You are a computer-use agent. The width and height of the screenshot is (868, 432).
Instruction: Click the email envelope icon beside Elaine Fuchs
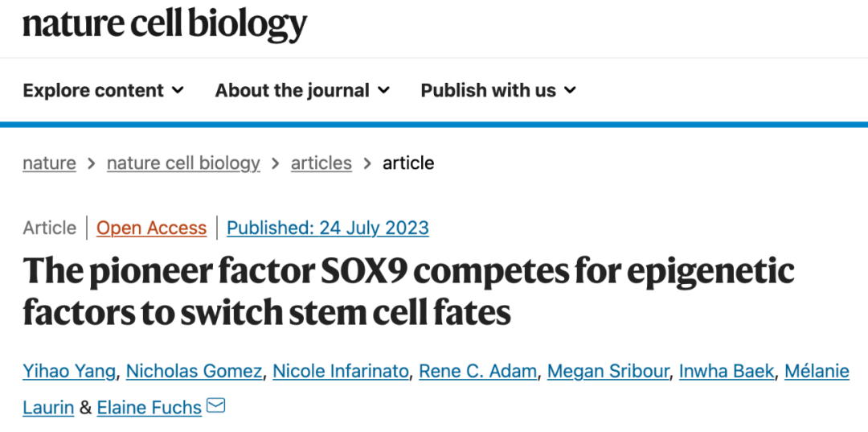[x=215, y=406]
